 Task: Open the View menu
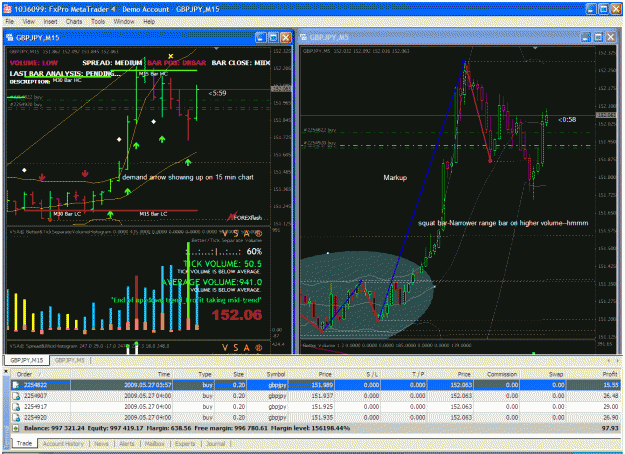pos(28,22)
